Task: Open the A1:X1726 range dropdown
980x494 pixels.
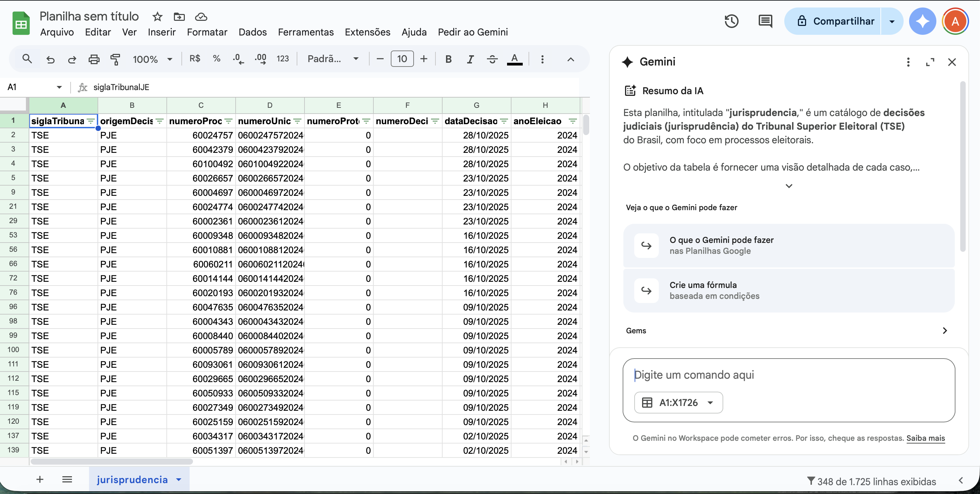Action: coord(678,402)
